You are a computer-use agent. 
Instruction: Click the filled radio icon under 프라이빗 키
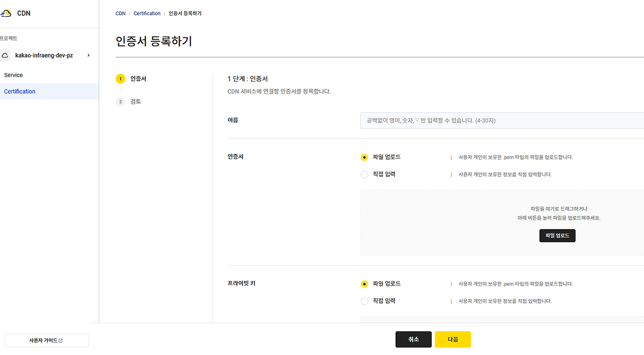[x=364, y=283]
